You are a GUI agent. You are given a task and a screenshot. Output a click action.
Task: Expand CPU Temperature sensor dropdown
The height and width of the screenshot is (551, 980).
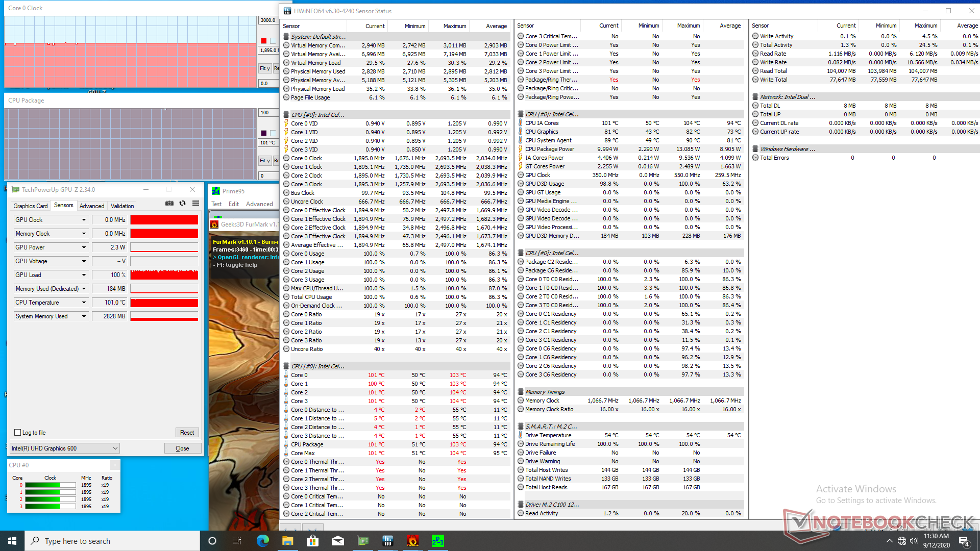pos(84,303)
